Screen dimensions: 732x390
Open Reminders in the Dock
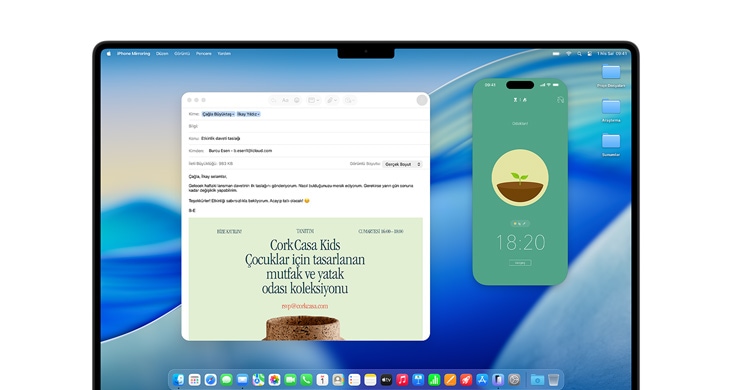pyautogui.click(x=354, y=380)
